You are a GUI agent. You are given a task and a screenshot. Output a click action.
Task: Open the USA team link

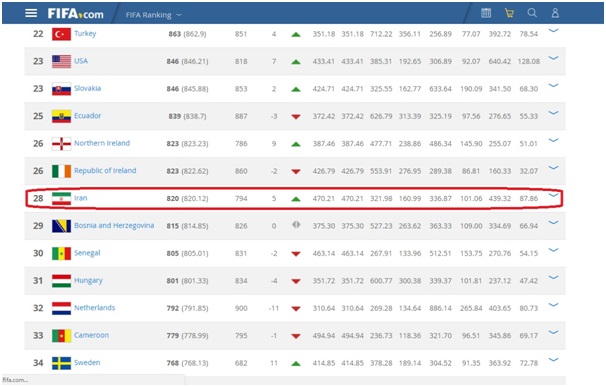click(81, 61)
